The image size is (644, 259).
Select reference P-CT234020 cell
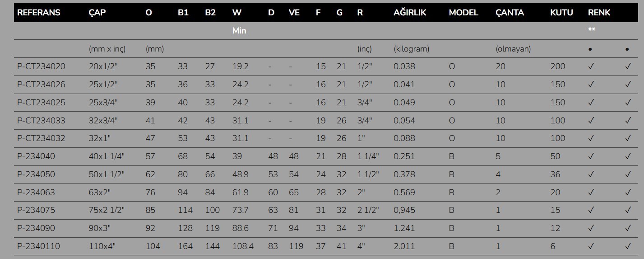pos(41,66)
